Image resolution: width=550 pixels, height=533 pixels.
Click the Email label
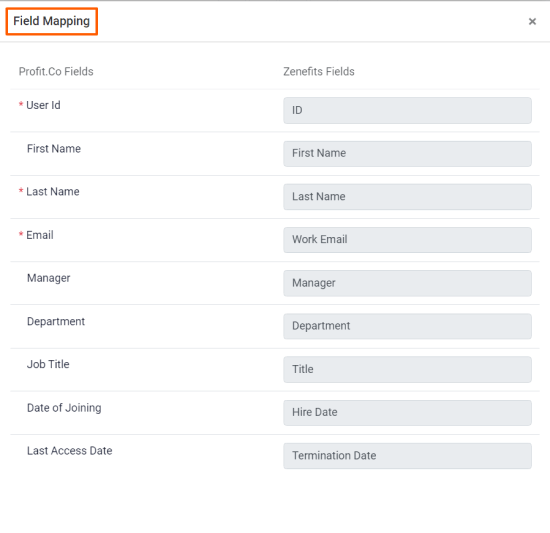coord(40,235)
